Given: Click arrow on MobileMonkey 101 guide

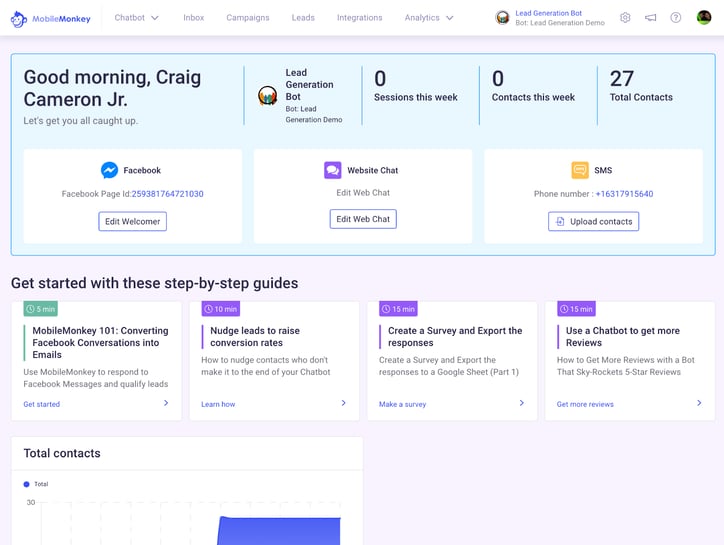Looking at the screenshot, I should (166, 403).
